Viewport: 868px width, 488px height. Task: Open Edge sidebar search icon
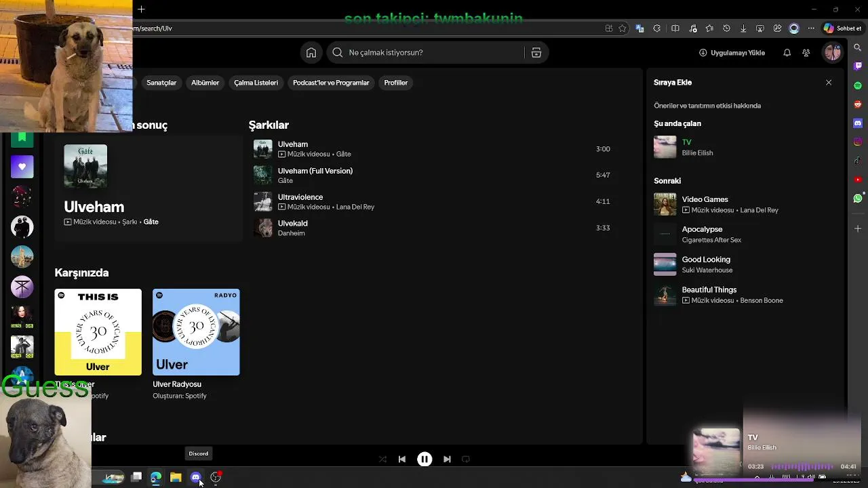coord(858,47)
